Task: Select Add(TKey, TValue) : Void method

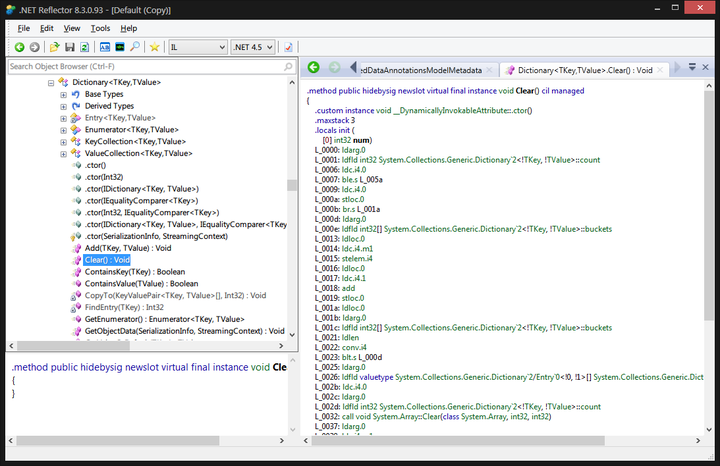Action: [x=127, y=248]
